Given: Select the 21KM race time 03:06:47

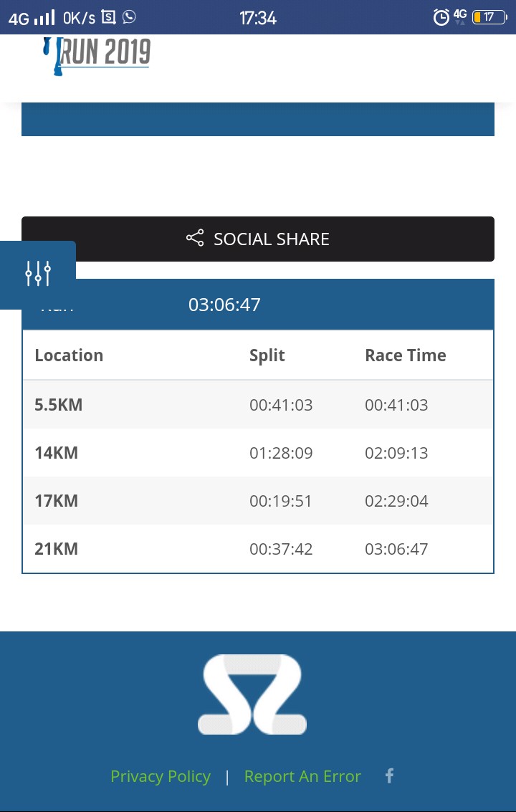Looking at the screenshot, I should (x=397, y=549).
